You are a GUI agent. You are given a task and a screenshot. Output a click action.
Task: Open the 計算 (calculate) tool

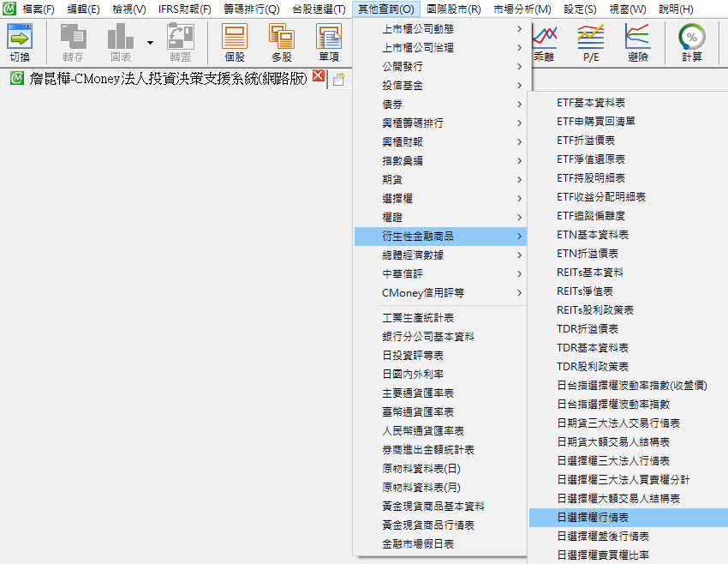692,42
